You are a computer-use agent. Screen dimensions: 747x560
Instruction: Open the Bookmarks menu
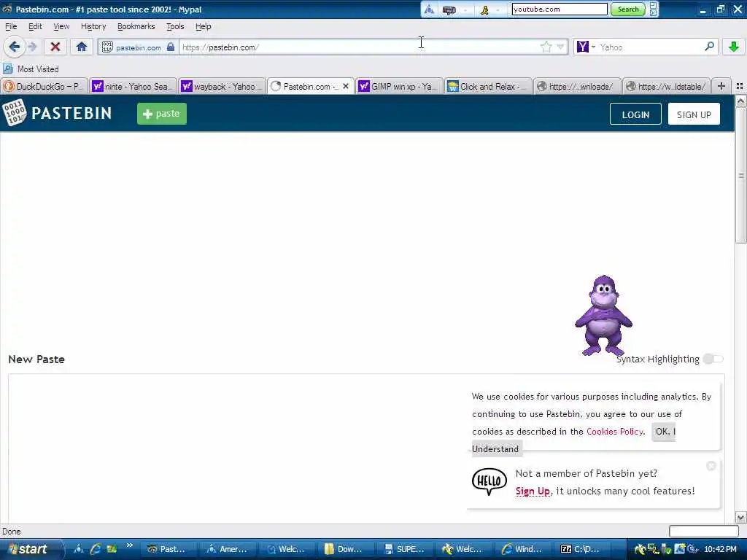136,26
